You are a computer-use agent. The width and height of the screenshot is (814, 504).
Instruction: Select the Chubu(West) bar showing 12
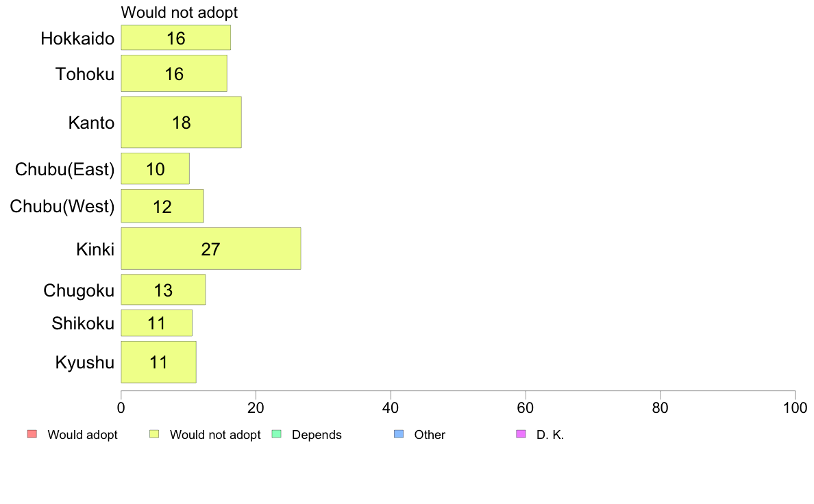click(162, 206)
